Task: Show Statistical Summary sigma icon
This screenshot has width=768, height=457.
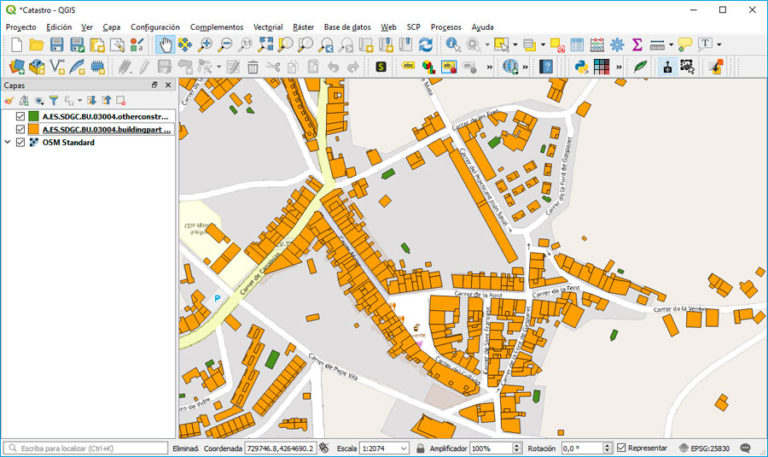Action: [x=637, y=45]
